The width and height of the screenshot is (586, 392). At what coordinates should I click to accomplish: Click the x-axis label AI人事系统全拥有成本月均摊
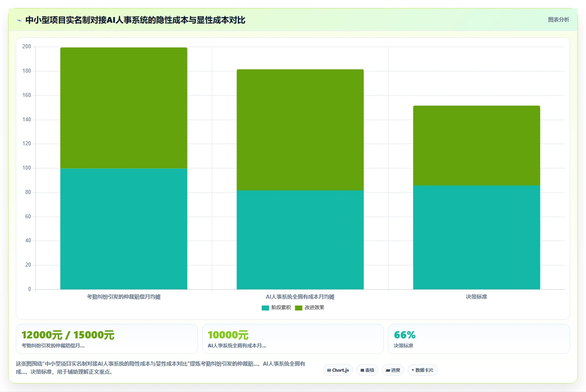300,297
